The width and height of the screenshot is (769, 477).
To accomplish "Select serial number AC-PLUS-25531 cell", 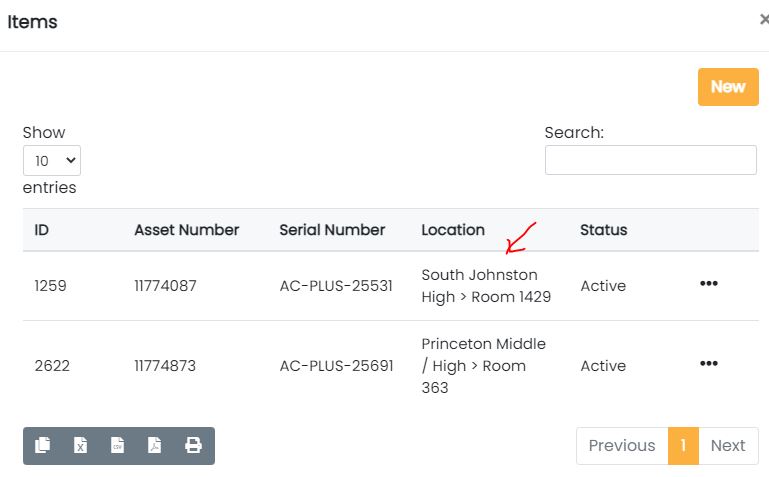I will coord(336,286).
